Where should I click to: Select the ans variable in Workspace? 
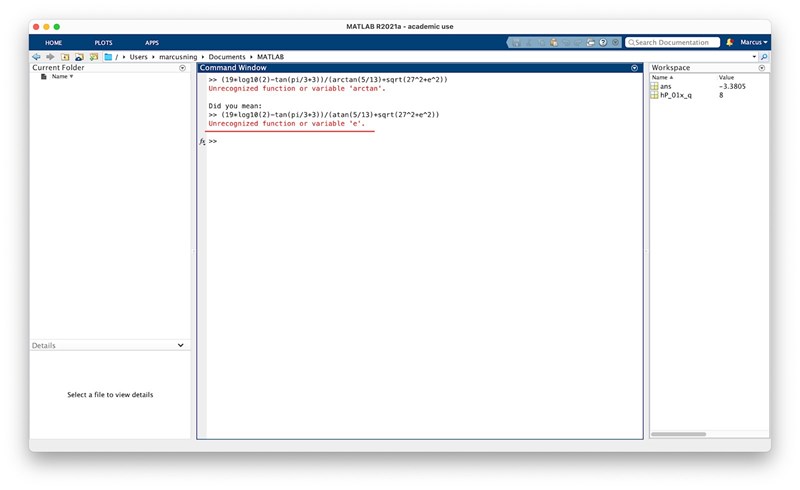pos(665,86)
